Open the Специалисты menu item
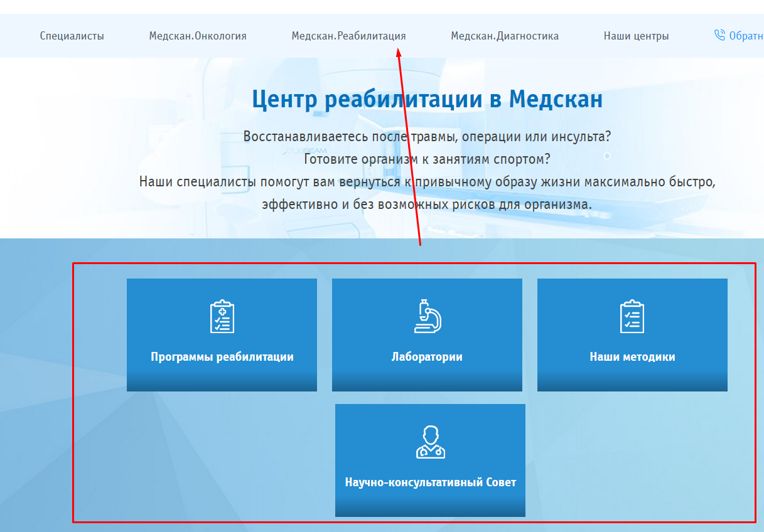Image resolution: width=764 pixels, height=532 pixels. 72,36
